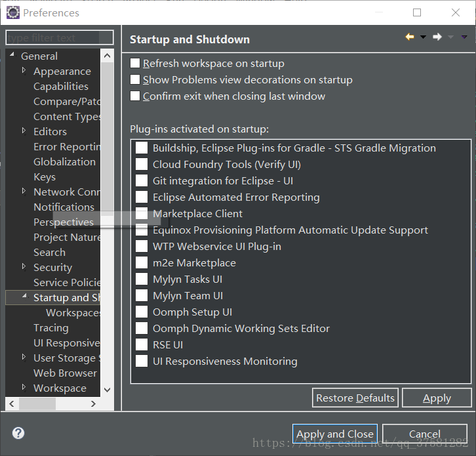Select UI Responsiveness Monitoring tree item
476x456 pixels.
pyautogui.click(x=67, y=343)
